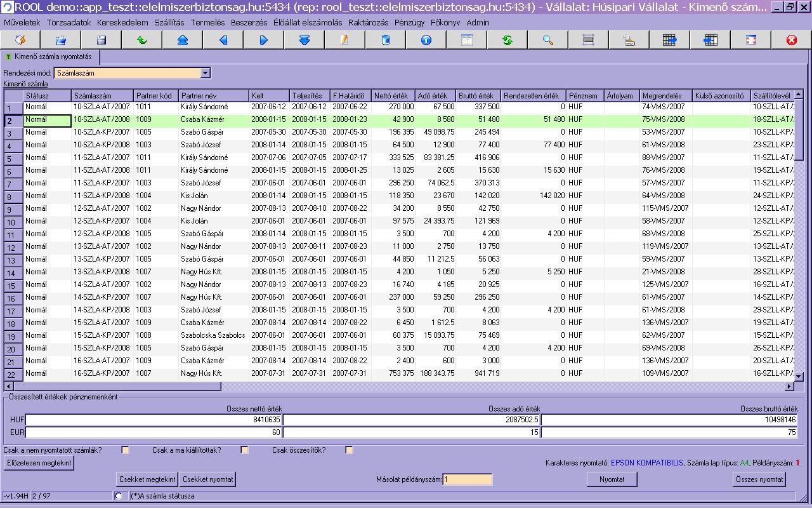Screen dimensions: 812x508
Task: Toggle 'Csak a nem nyomtatott számlák' checkbox
Action: (x=125, y=450)
